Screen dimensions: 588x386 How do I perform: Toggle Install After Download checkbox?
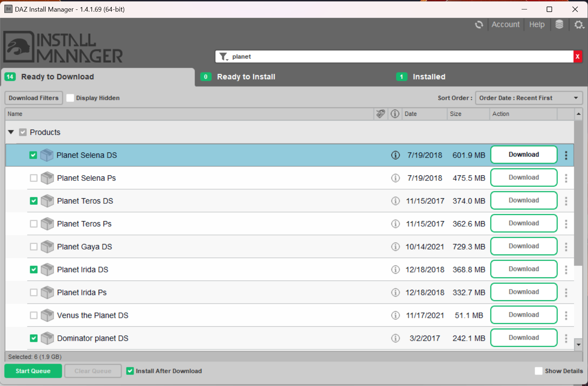coord(130,371)
